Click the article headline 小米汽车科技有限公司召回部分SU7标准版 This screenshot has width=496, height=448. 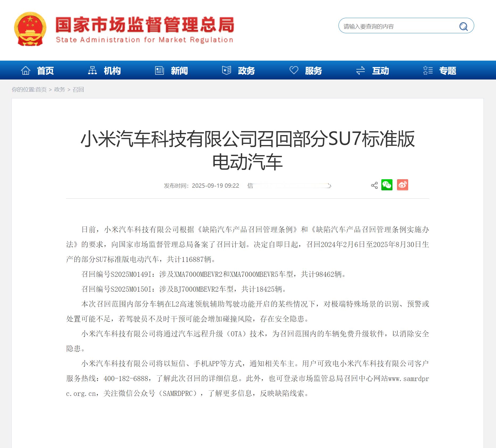point(247,139)
